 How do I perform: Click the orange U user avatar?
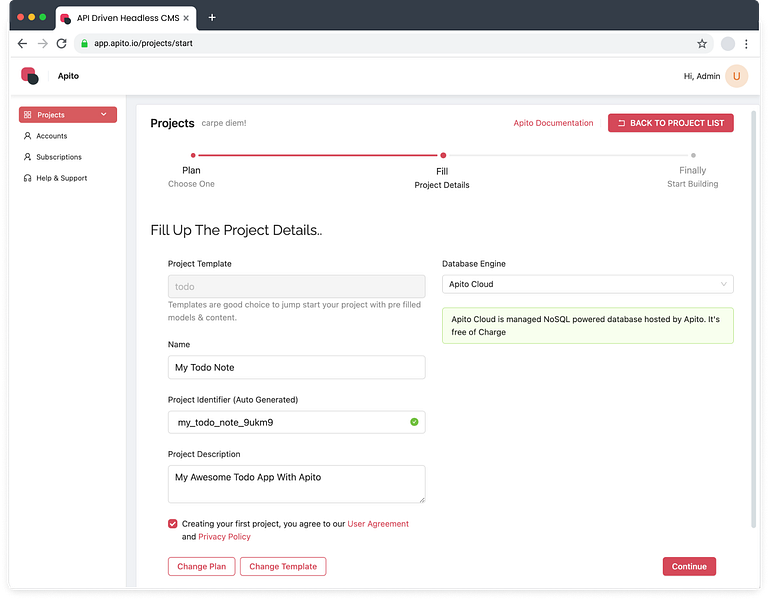point(736,76)
